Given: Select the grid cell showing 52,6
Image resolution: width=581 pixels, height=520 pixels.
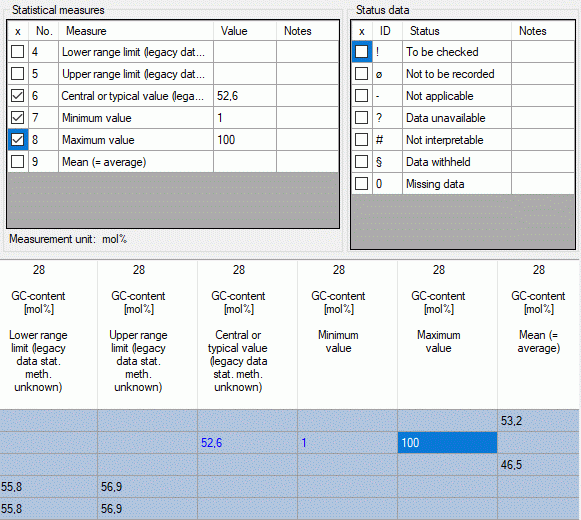Looking at the screenshot, I should point(247,443).
